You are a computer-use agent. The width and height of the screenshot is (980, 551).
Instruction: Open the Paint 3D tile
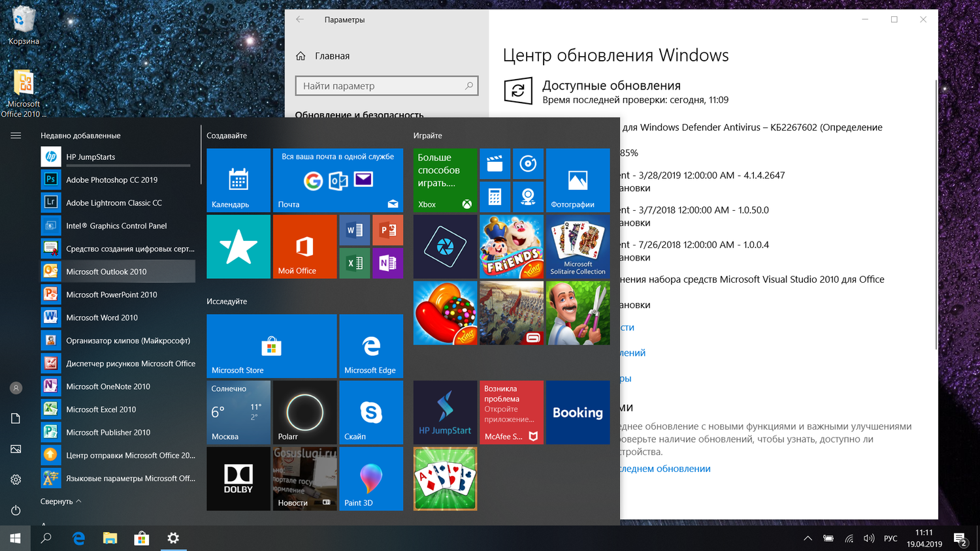(371, 479)
